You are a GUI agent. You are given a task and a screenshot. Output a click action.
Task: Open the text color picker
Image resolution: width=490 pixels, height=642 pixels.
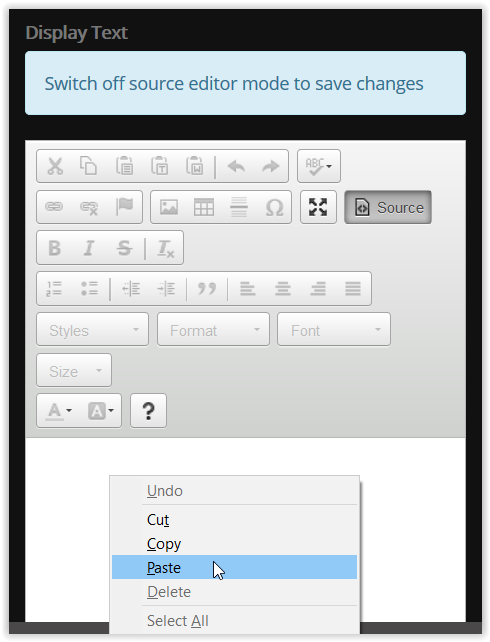[60, 411]
